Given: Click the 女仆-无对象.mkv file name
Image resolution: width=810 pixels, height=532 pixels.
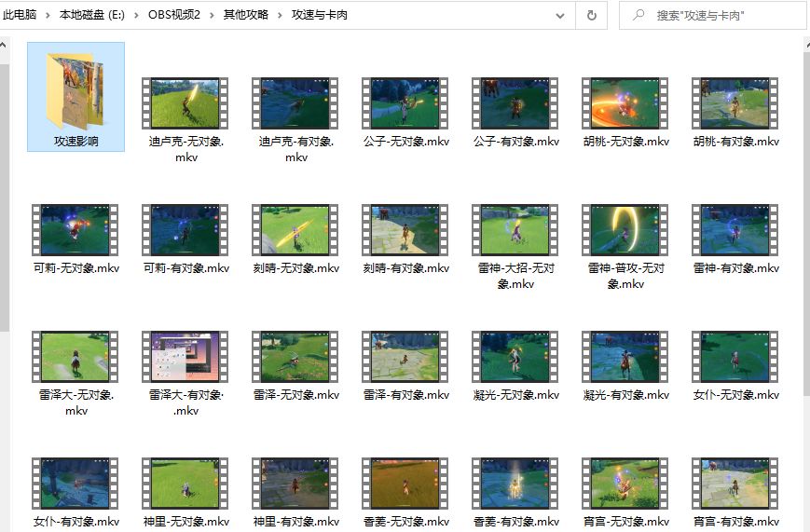Looking at the screenshot, I should tap(736, 395).
